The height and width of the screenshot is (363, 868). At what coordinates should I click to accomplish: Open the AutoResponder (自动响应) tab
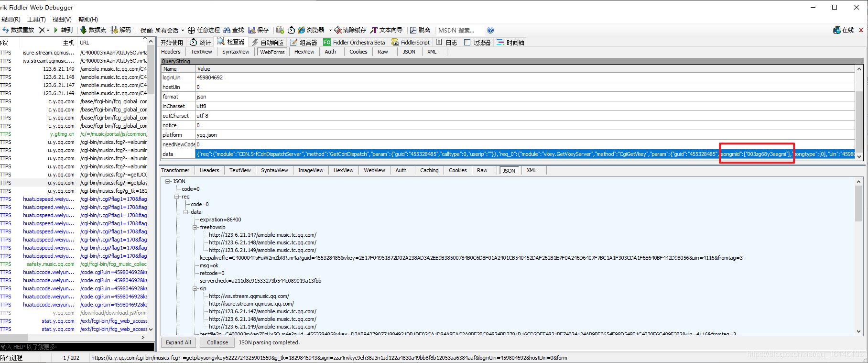268,43
